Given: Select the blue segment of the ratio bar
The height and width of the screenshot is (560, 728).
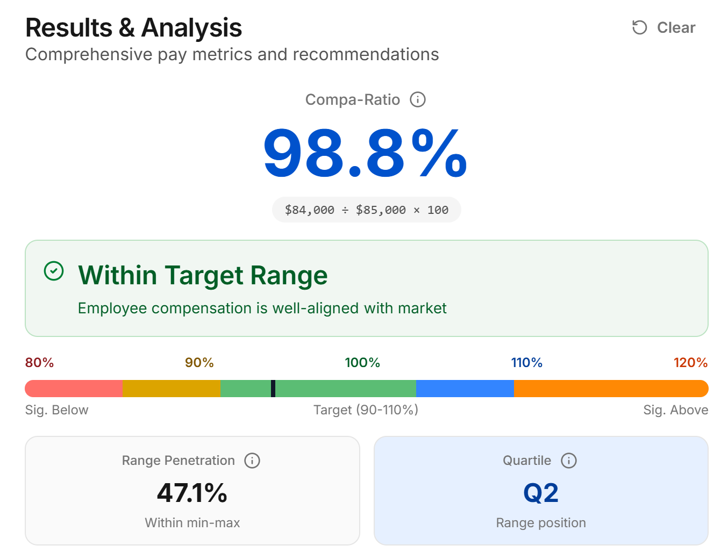Looking at the screenshot, I should 465,389.
